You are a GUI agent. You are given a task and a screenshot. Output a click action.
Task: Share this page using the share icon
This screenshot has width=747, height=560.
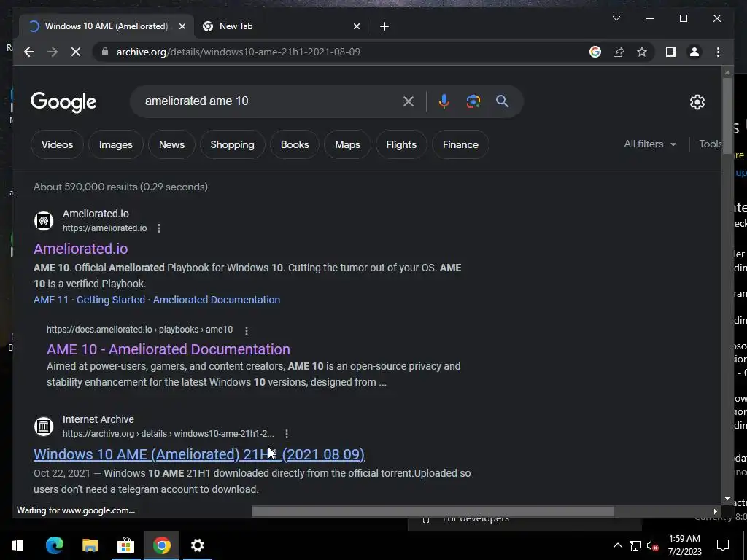point(619,52)
